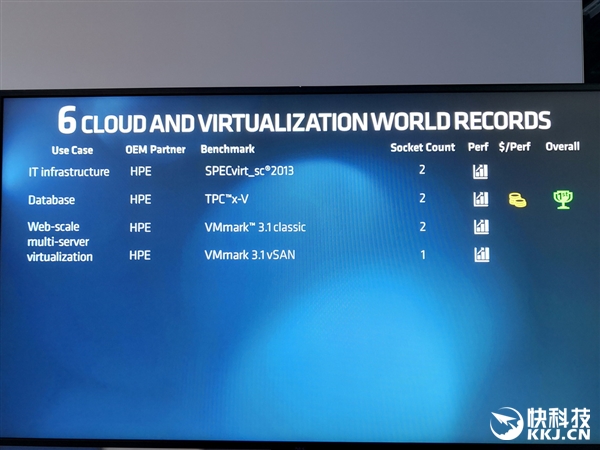The height and width of the screenshot is (450, 600).
Task: Click the 'Socket Count' column header
Action: pos(423,147)
